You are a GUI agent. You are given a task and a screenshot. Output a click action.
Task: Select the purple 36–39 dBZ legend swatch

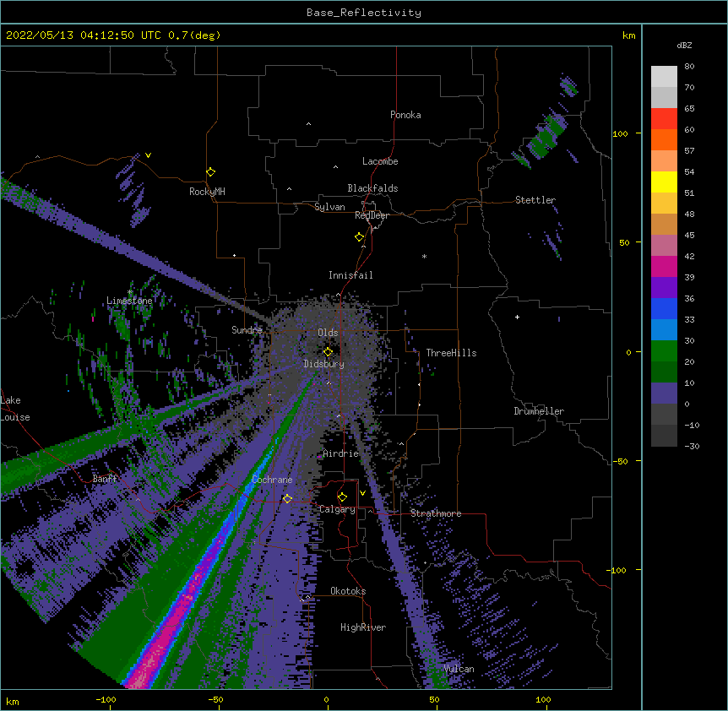coord(664,288)
